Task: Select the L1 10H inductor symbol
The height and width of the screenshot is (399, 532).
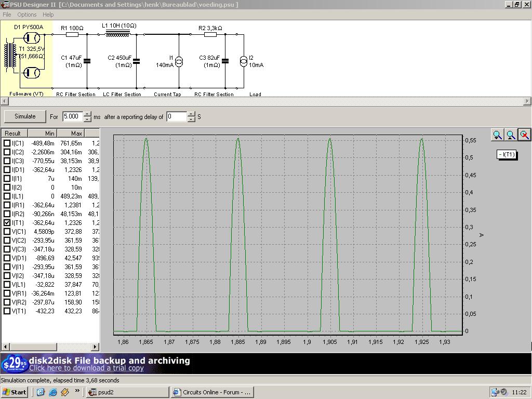Action: pos(117,34)
